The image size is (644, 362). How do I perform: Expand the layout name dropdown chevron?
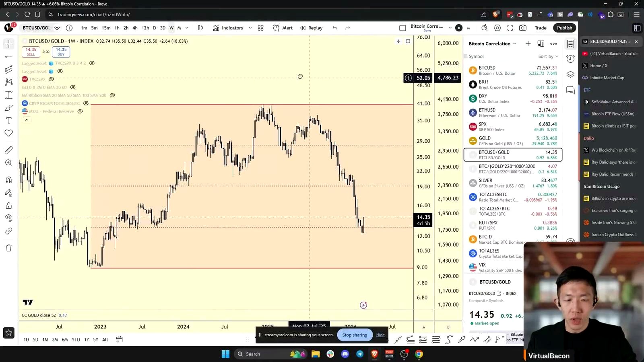450,28
